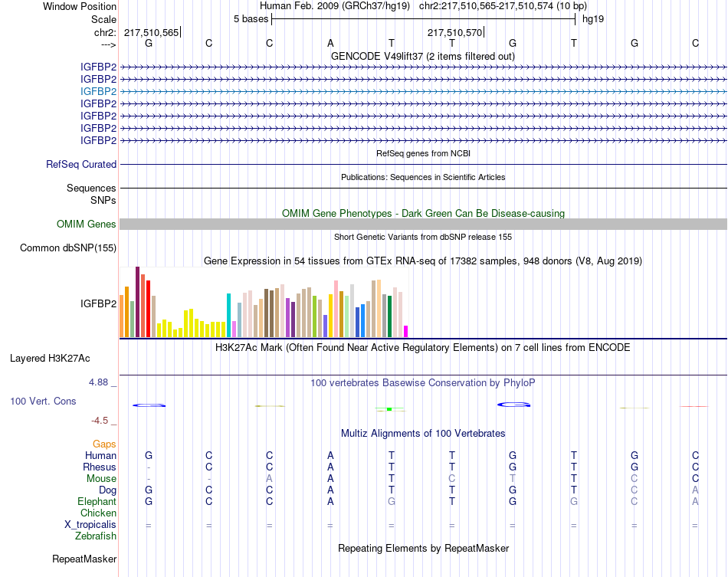728x577 pixels.
Task: Click the RepeatMasker track label
Action: [x=84, y=559]
